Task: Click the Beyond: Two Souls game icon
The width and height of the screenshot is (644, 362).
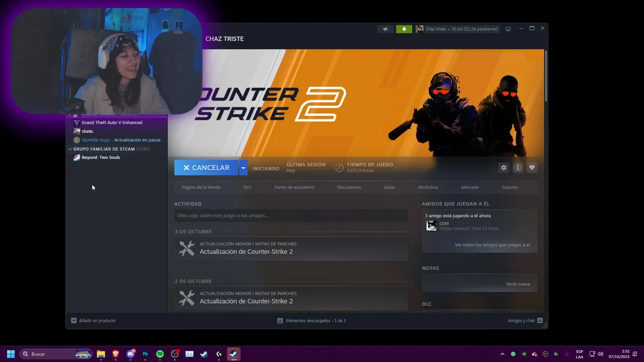Action: tap(76, 157)
